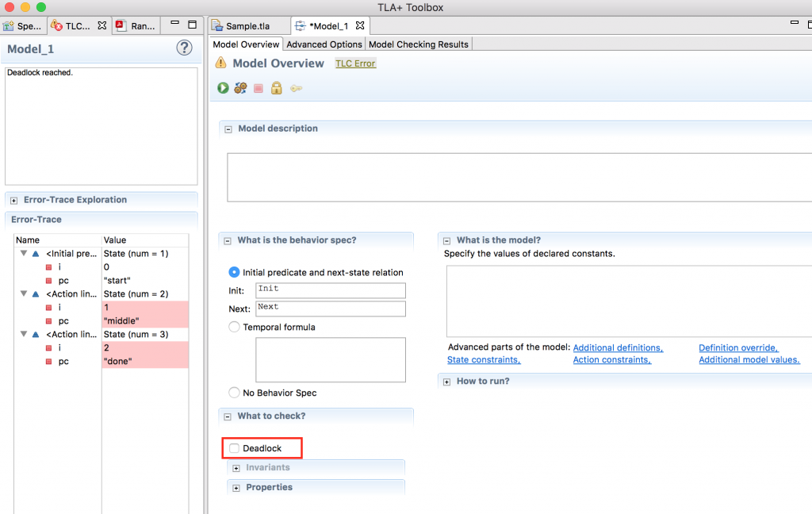812x514 pixels.
Task: Select the "middle" value cell
Action: [145, 320]
